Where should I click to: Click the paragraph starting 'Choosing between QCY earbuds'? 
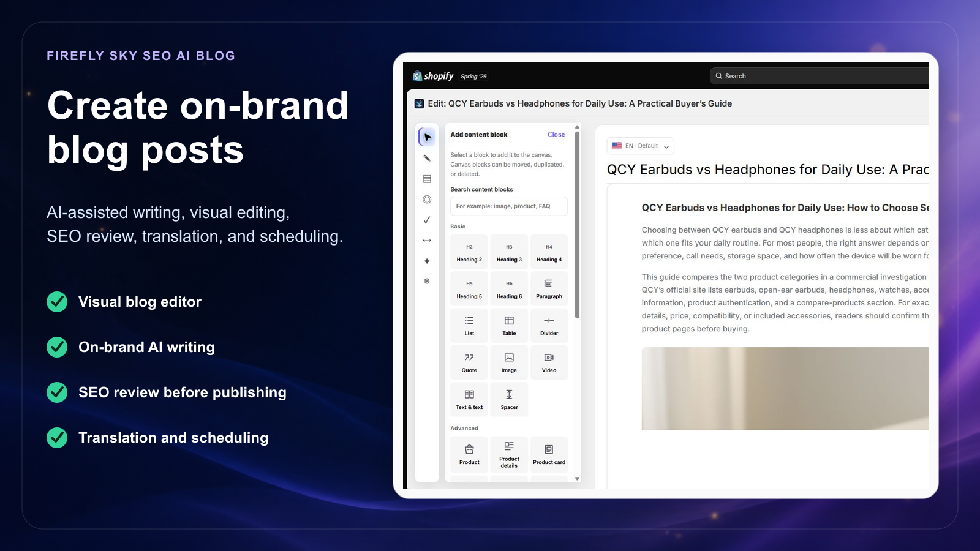click(785, 243)
